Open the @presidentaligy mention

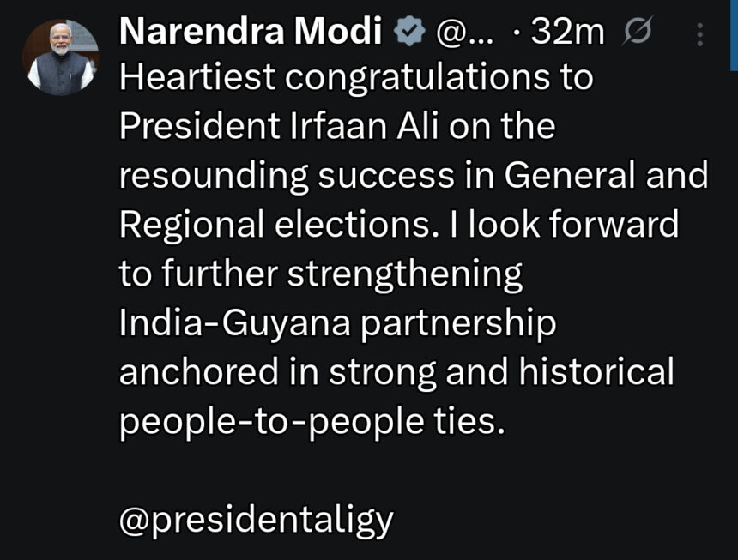(x=256, y=519)
